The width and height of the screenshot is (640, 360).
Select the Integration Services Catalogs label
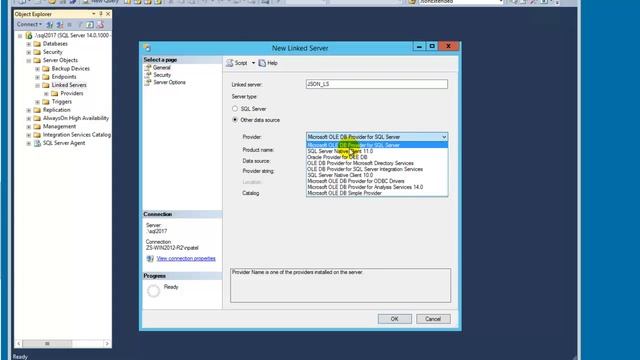(x=77, y=135)
